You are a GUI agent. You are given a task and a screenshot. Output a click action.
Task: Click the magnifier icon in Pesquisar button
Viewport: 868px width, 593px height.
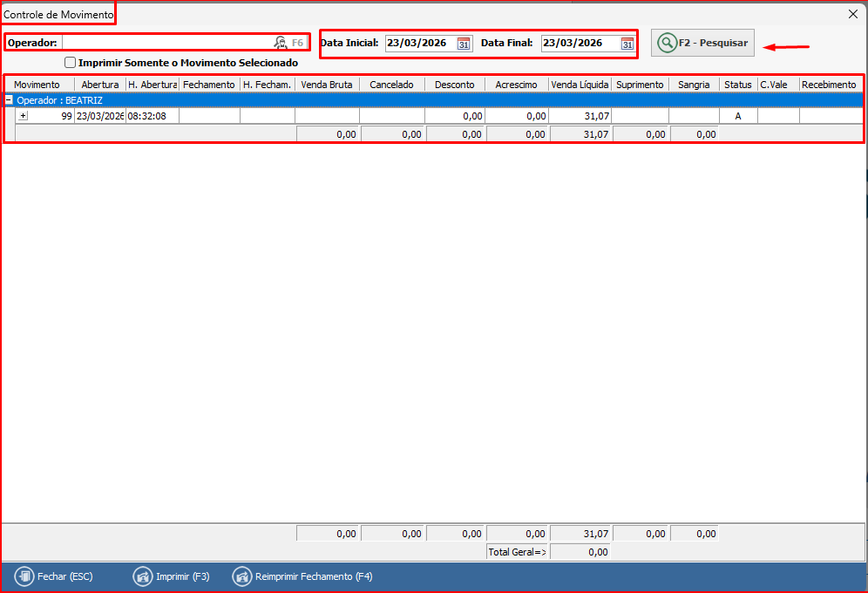[x=667, y=43]
